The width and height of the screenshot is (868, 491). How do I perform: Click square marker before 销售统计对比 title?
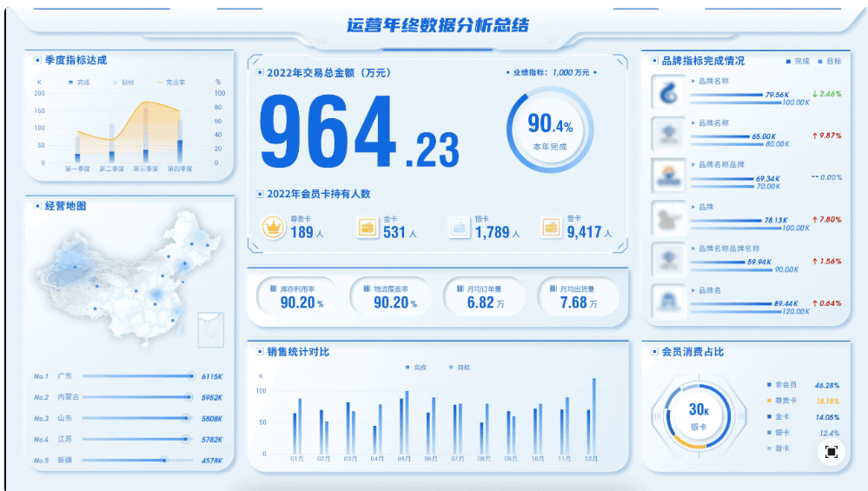pyautogui.click(x=260, y=351)
